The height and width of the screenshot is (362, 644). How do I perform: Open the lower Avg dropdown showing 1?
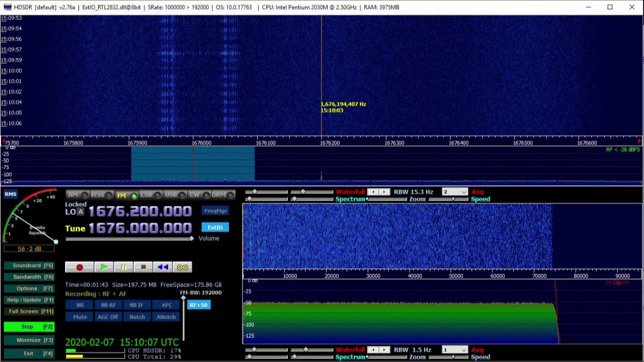coord(454,350)
